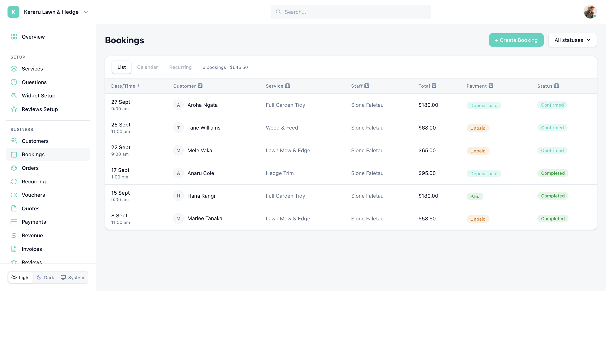Screen dimensions: 606x364
Task: Click the Recurring refresh icon in sidebar
Action: (x=14, y=182)
